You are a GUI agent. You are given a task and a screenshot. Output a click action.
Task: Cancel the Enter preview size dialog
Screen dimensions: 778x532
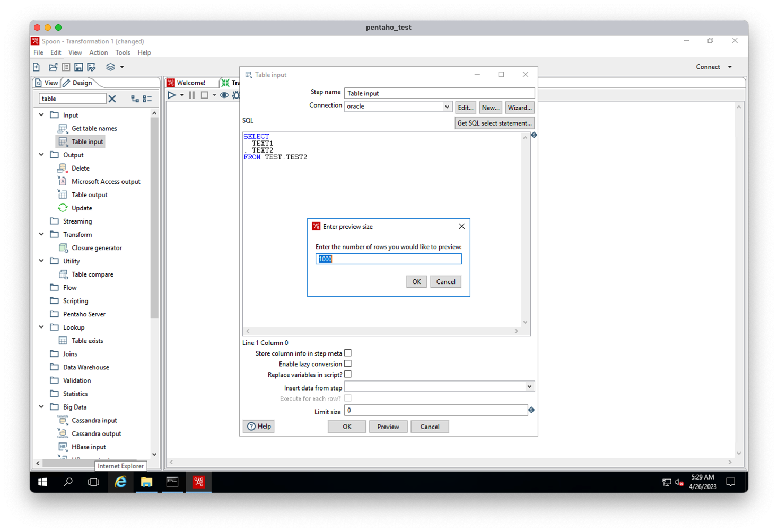tap(445, 282)
